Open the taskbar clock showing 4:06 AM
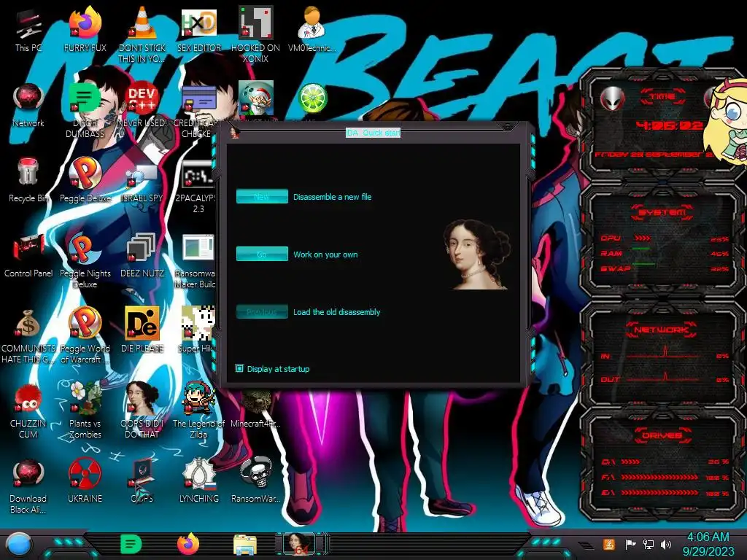This screenshot has height=560, width=747. (x=708, y=544)
